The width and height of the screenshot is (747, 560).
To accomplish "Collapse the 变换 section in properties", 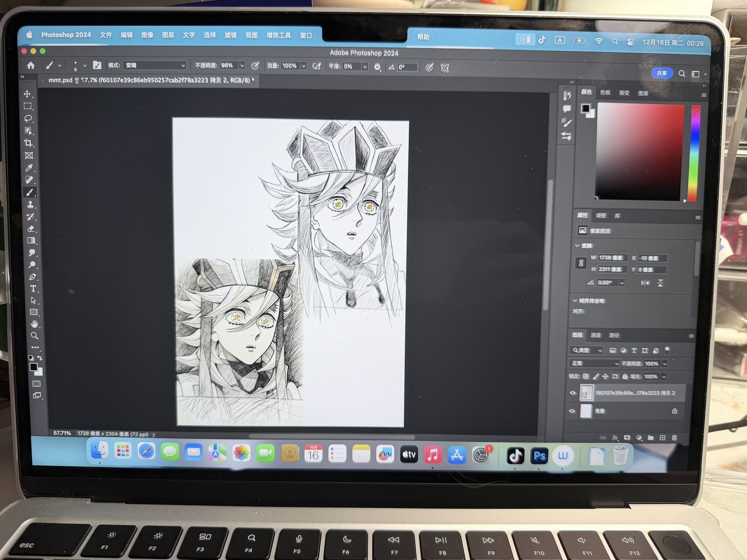I will (577, 246).
